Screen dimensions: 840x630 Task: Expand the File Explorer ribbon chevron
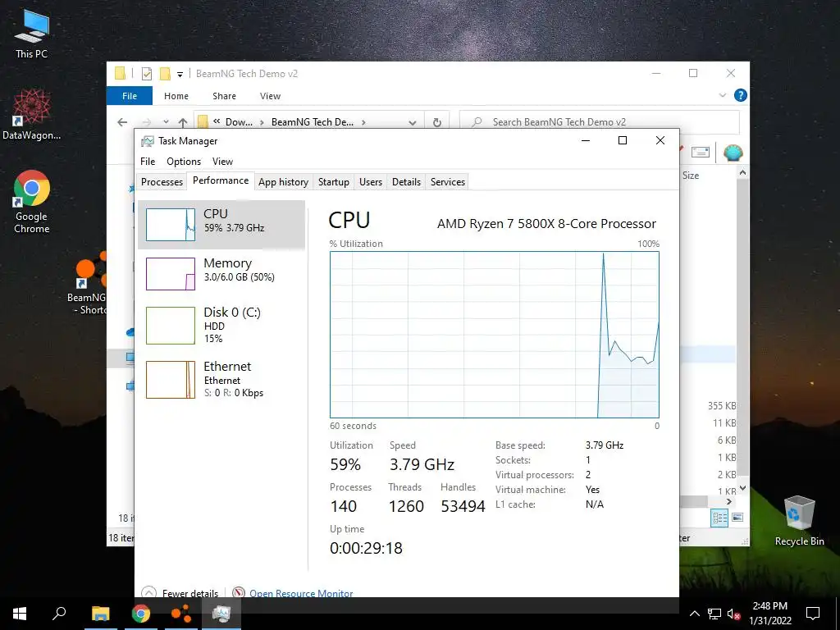(x=723, y=95)
